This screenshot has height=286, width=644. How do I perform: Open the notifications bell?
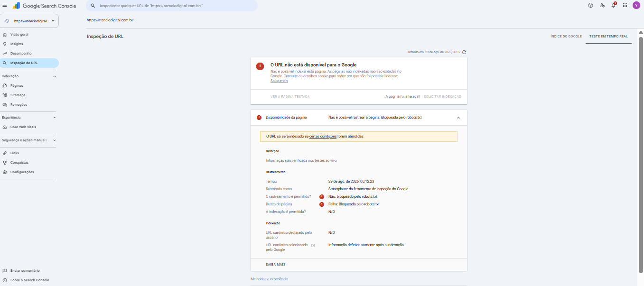(614, 5)
